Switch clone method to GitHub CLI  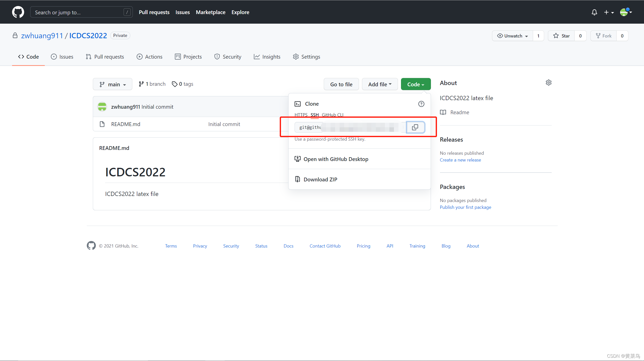332,115
